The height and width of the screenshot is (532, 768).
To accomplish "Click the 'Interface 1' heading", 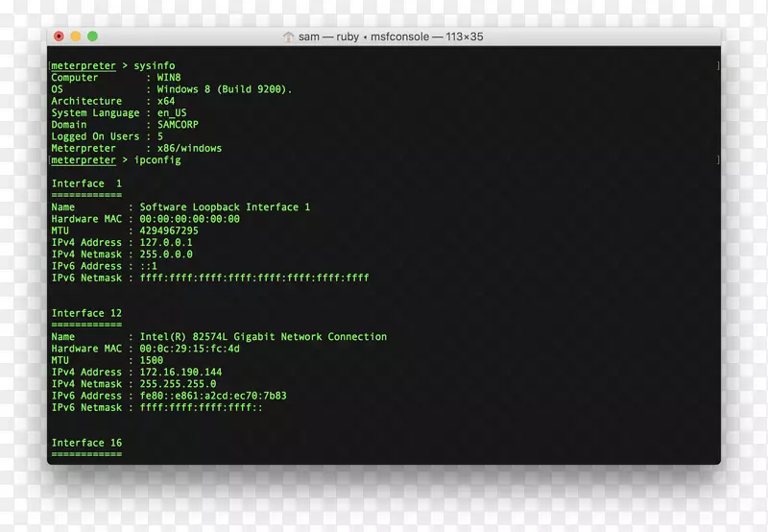I will pyautogui.click(x=86, y=183).
